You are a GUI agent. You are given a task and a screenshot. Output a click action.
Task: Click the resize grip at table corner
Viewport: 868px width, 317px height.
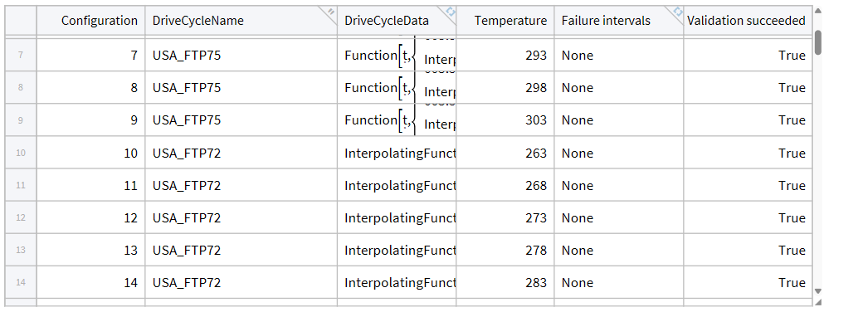click(x=818, y=302)
